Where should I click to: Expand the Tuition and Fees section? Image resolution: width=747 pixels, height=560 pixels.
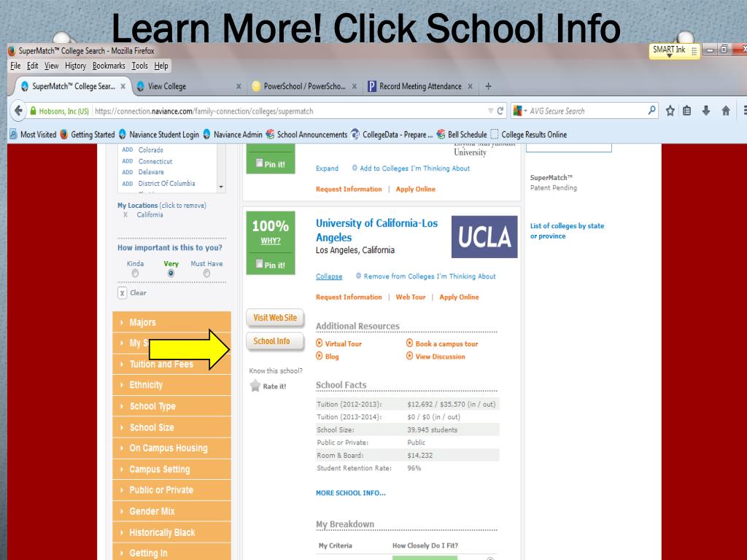pos(171,365)
